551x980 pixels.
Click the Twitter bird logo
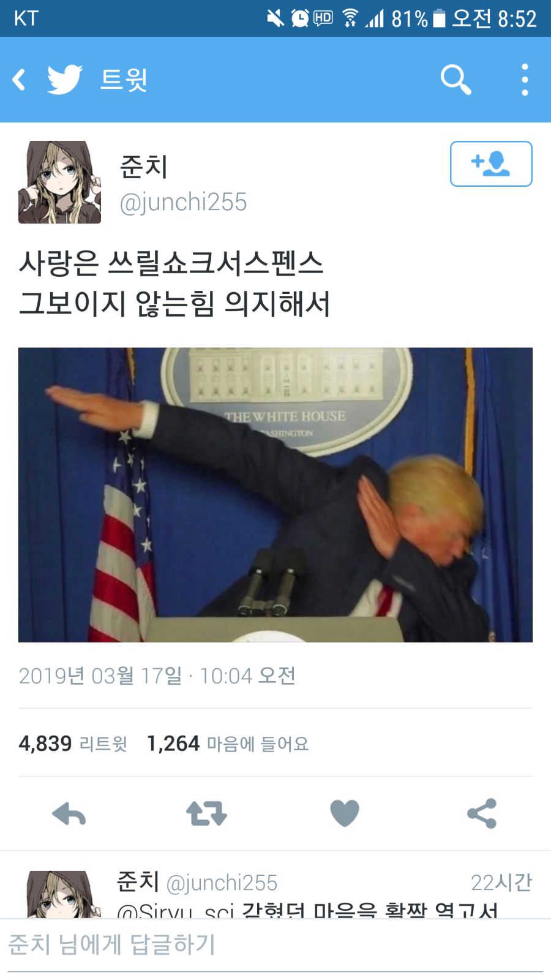65,80
